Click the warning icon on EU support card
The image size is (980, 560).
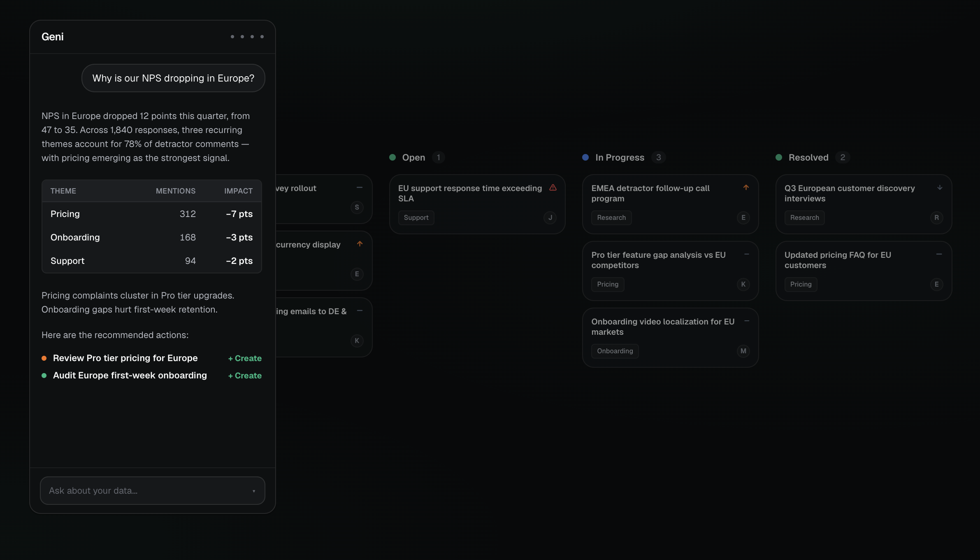[553, 188]
